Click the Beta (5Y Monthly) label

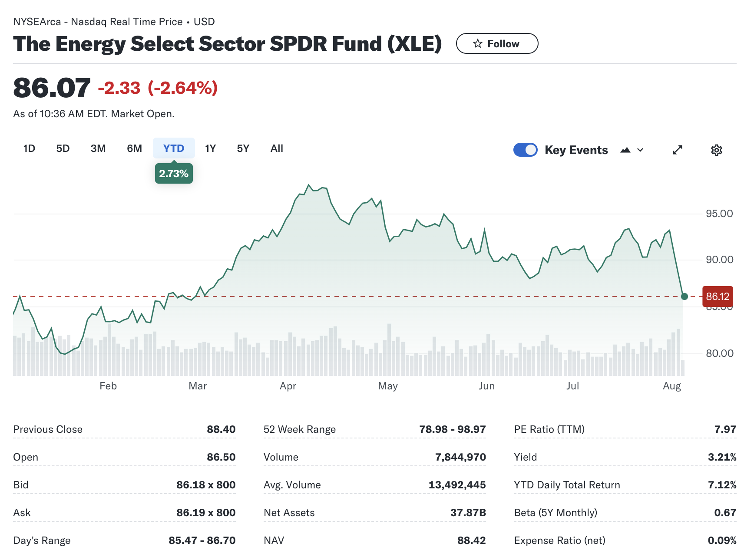tap(556, 513)
